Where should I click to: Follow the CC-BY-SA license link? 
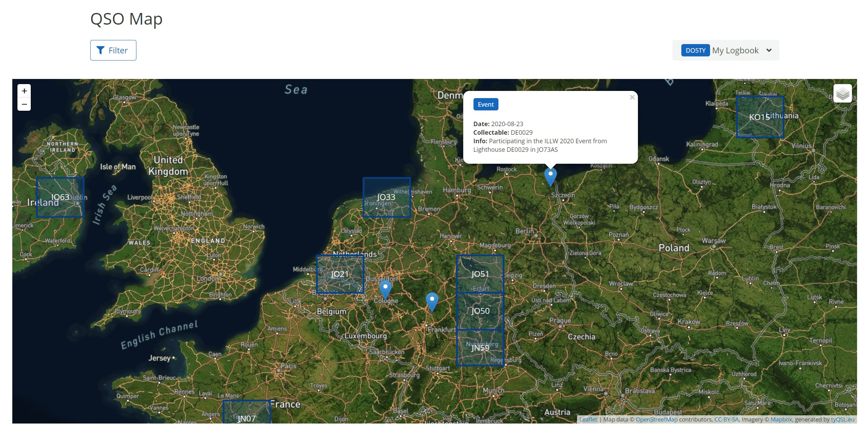726,419
